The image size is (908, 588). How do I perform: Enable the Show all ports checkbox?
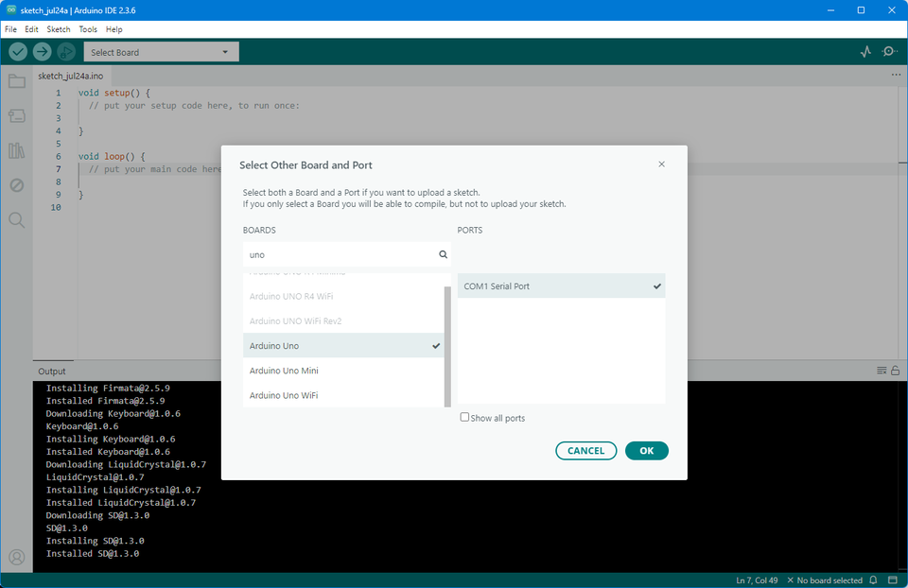[464, 417]
